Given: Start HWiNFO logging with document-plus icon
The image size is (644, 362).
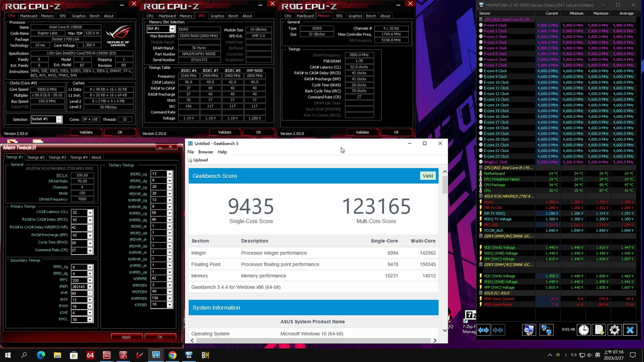Looking at the screenshot, I should [599, 330].
